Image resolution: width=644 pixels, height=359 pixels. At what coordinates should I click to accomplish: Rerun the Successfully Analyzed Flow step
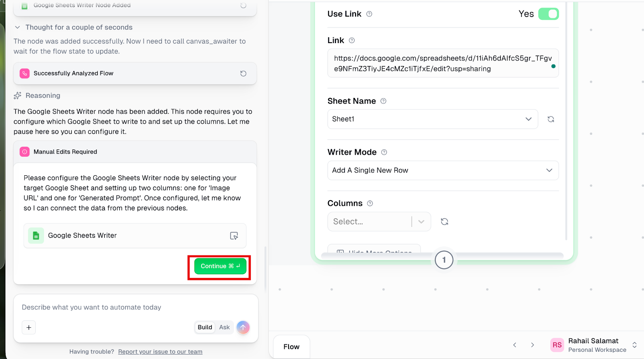pyautogui.click(x=243, y=73)
